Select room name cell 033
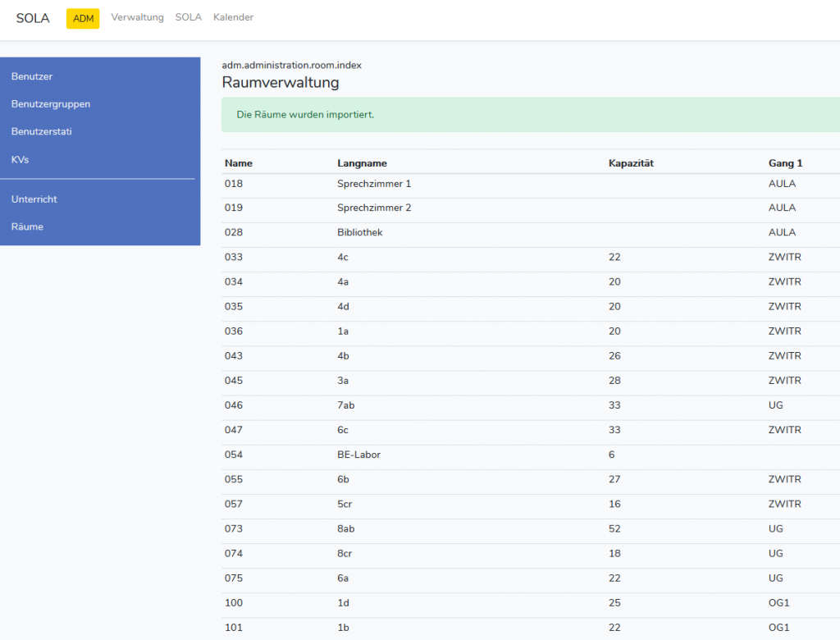Image resolution: width=840 pixels, height=640 pixels. pos(234,257)
